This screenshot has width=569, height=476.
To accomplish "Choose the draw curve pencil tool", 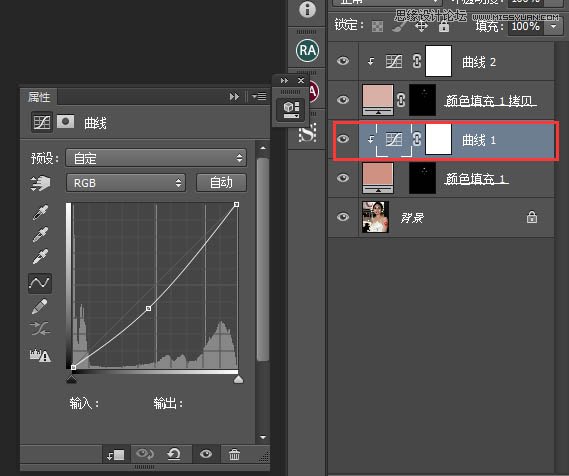I will click(x=40, y=307).
